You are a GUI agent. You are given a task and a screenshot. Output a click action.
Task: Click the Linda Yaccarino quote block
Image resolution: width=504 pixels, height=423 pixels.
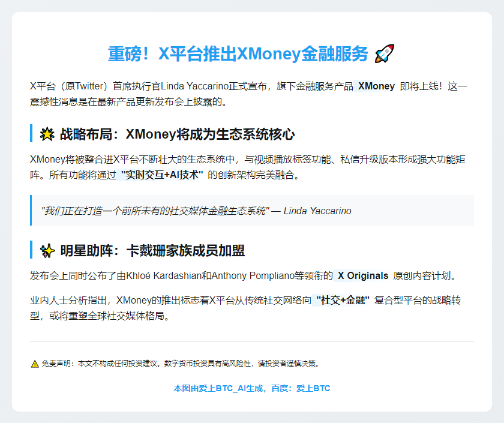pos(252,211)
